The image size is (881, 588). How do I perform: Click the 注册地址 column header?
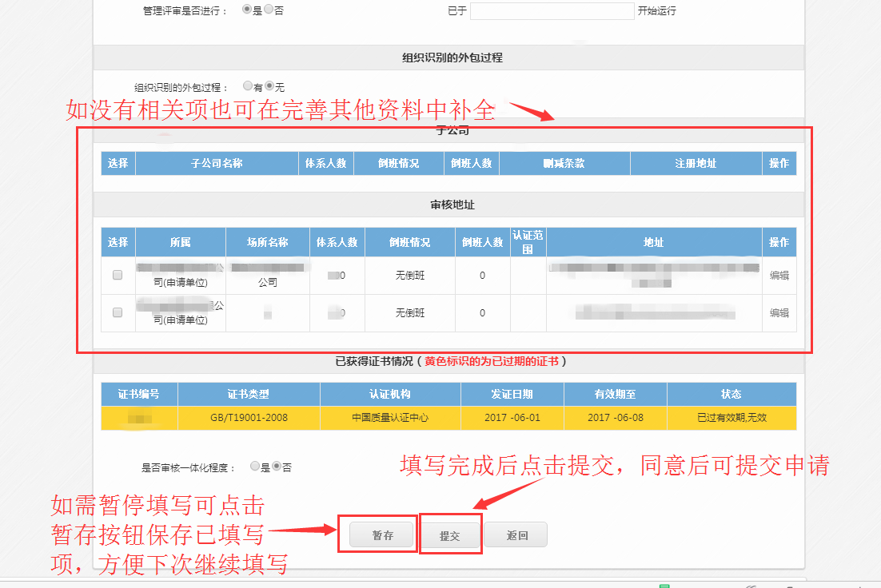tap(696, 163)
